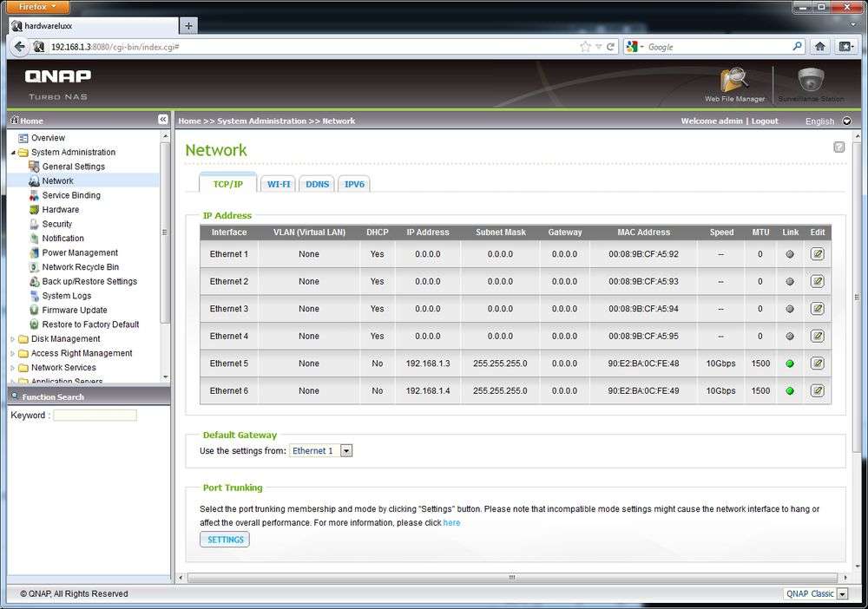Image resolution: width=868 pixels, height=609 pixels.
Task: Click the Port Trunking SETTINGS button
Action: (x=225, y=540)
